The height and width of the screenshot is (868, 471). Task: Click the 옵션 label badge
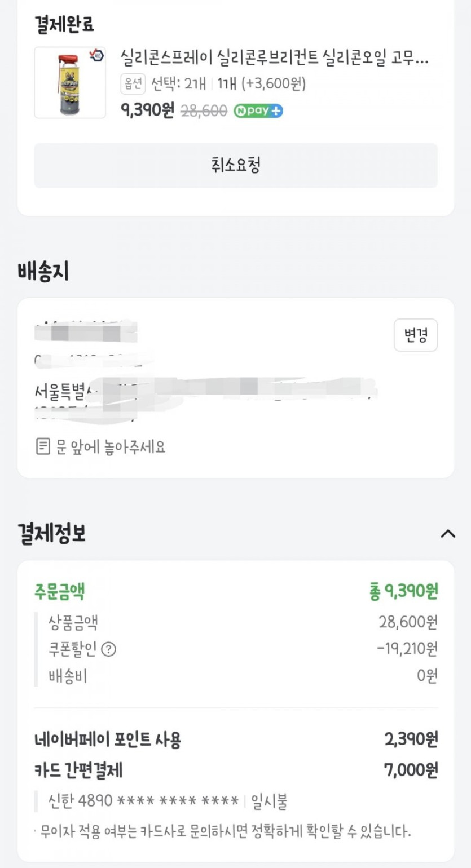(x=133, y=84)
